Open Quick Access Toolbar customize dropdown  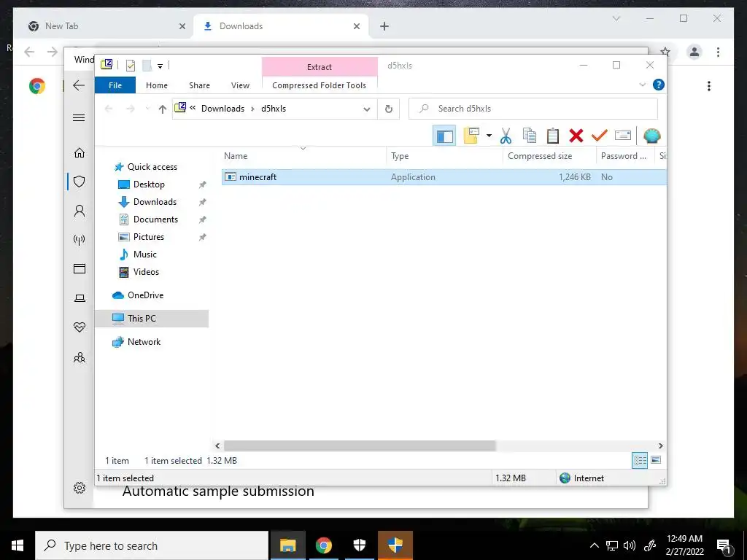pos(160,66)
